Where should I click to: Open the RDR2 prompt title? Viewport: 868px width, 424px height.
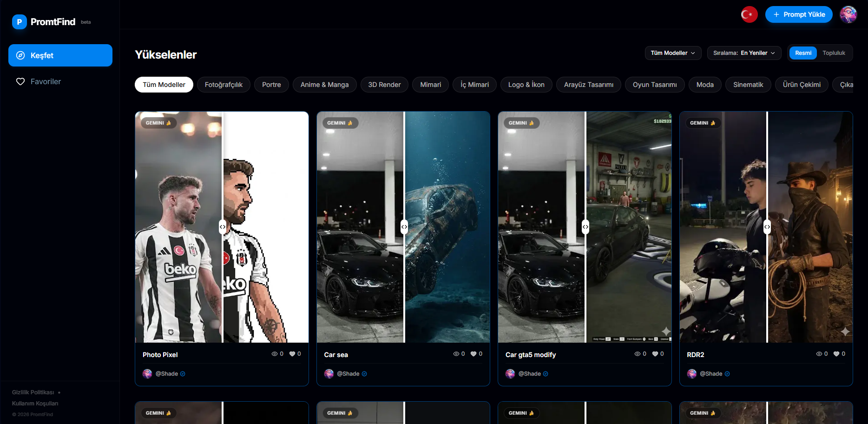pos(696,355)
